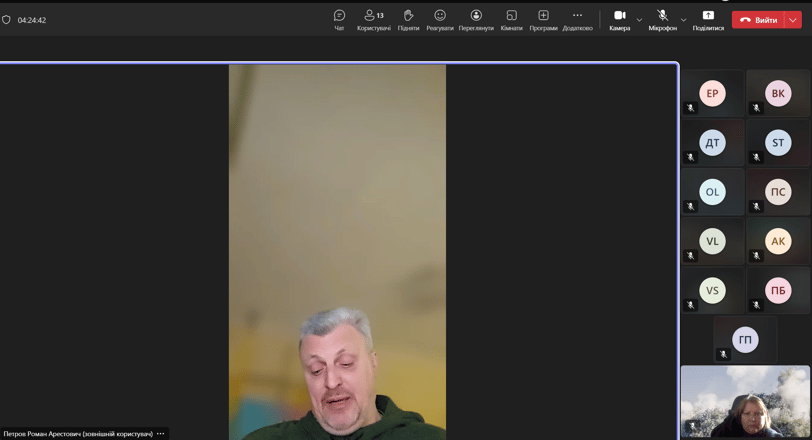
Task: Click the meeting timer 04:24:42
Action: click(32, 20)
